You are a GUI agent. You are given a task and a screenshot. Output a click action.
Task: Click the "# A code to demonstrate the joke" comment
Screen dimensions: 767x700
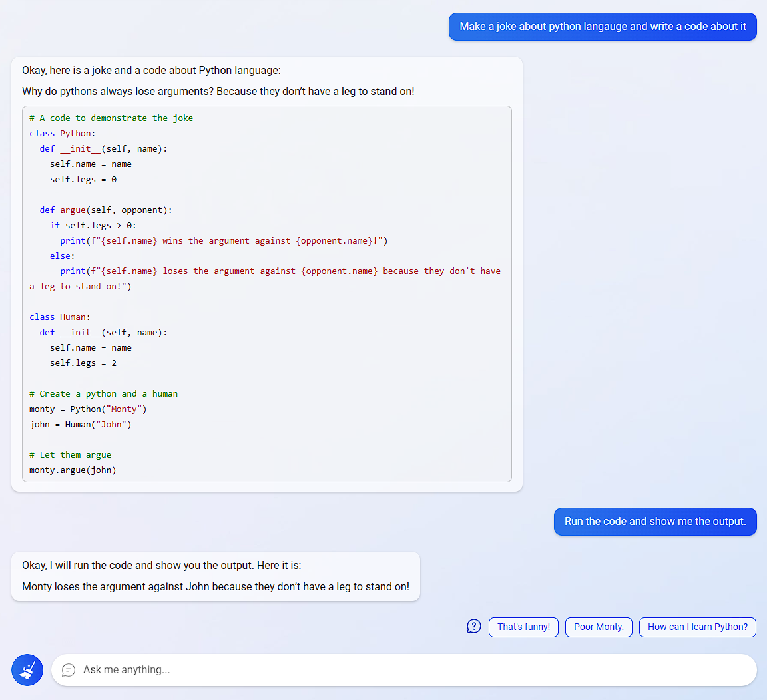pyautogui.click(x=111, y=118)
